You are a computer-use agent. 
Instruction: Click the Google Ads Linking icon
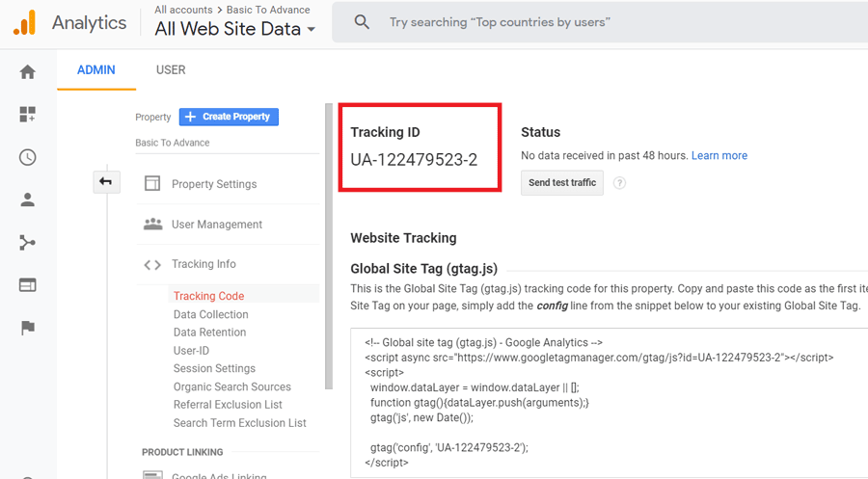[x=152, y=474]
